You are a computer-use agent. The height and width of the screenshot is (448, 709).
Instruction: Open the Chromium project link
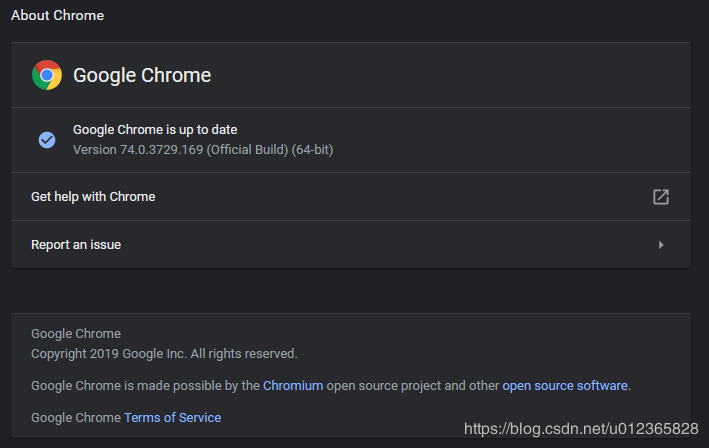(x=292, y=385)
